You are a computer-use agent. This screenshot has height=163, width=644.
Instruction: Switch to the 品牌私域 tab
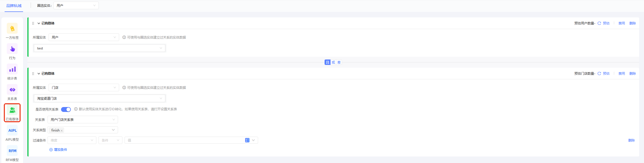pos(14,6)
